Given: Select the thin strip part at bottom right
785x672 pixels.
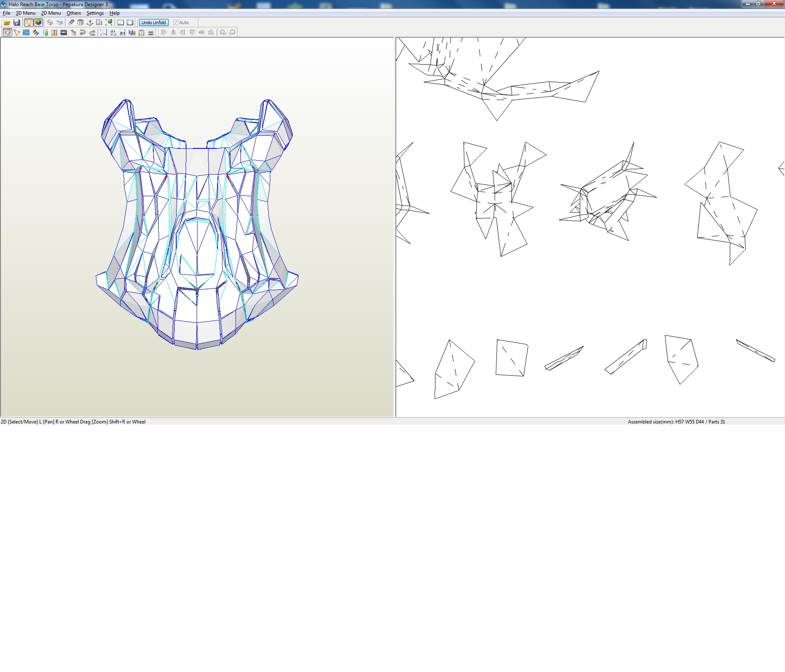Looking at the screenshot, I should click(756, 351).
